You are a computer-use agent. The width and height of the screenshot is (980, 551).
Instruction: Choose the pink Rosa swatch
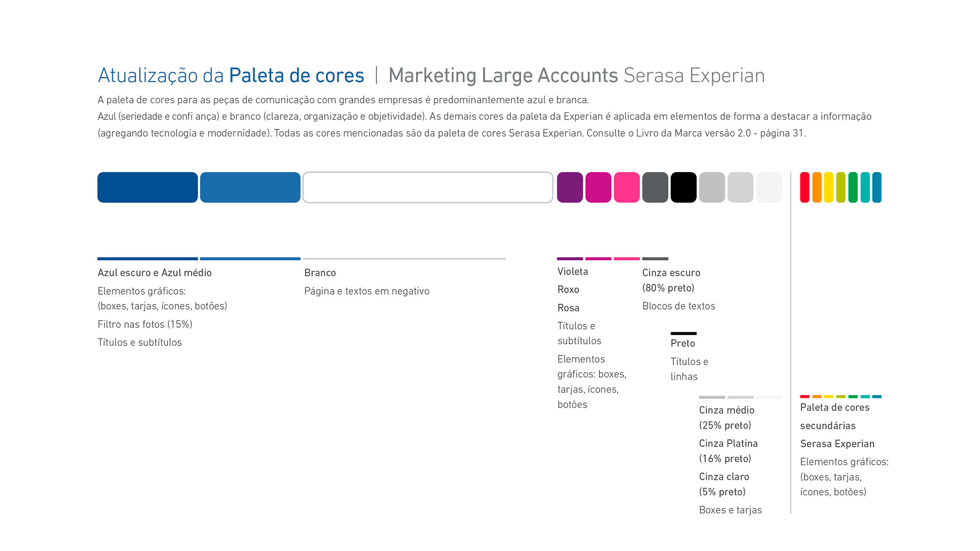627,187
